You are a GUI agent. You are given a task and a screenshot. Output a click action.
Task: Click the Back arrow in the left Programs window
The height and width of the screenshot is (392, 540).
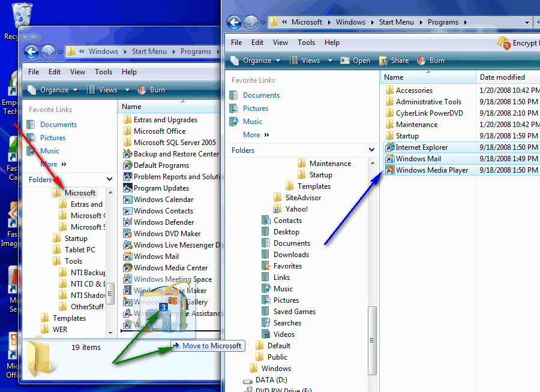(32, 52)
